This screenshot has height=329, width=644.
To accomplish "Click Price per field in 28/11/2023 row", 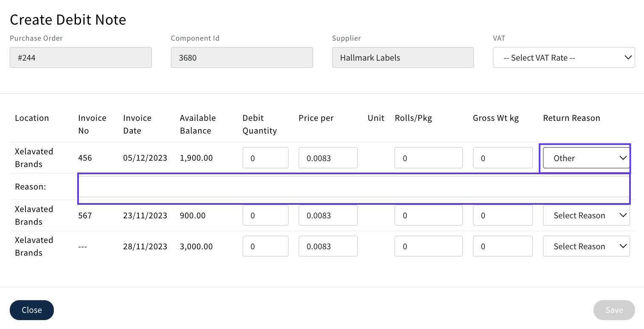I will [x=328, y=246].
